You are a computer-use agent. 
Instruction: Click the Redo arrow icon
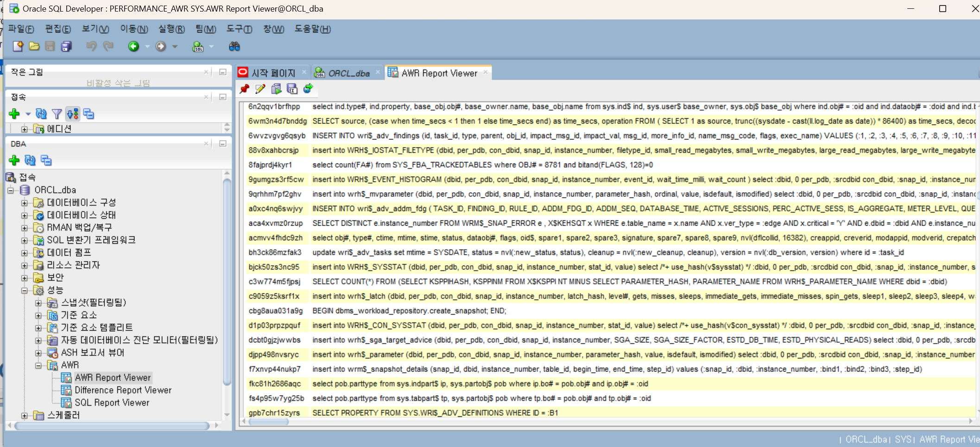tap(108, 46)
